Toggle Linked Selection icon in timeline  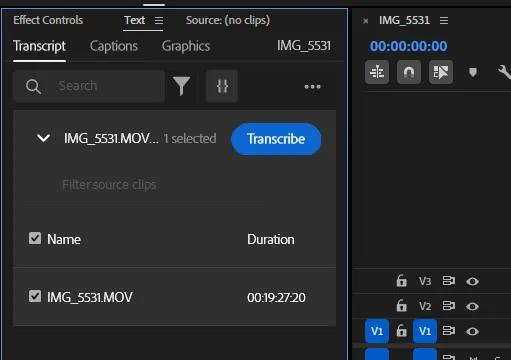point(441,72)
